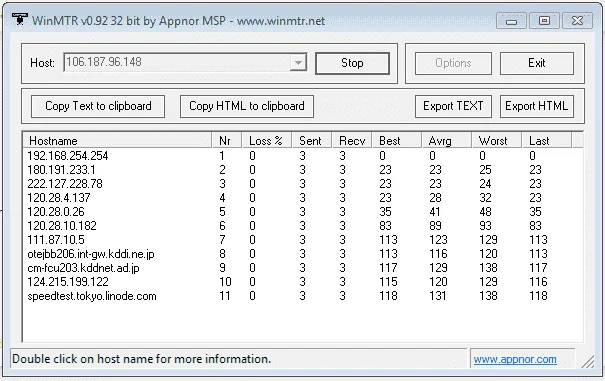The height and width of the screenshot is (381, 605).
Task: Click the Avrg column header
Action: pos(446,141)
